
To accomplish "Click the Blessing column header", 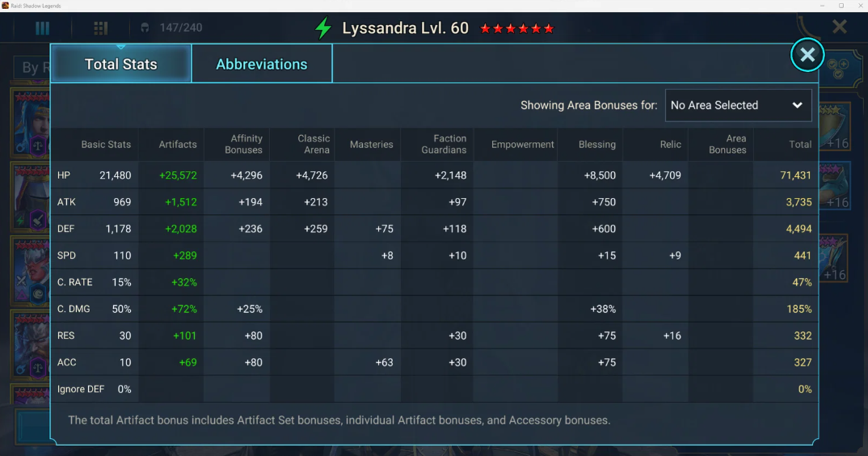I will 596,145.
